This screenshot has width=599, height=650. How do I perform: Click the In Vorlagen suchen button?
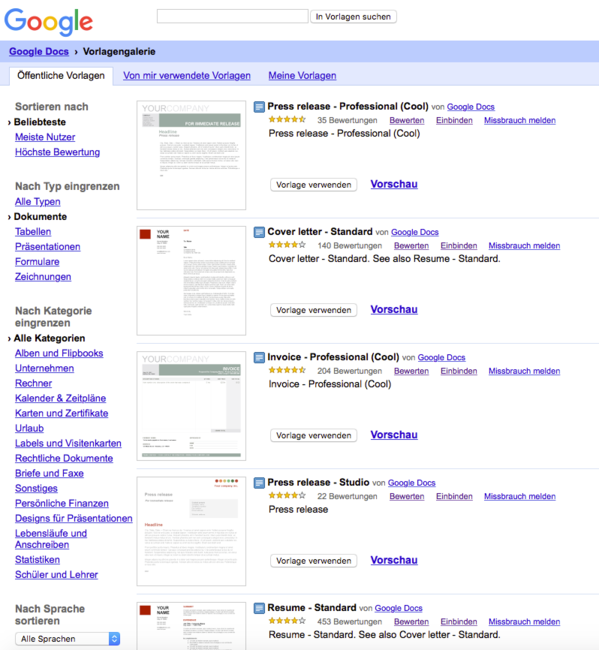(x=353, y=17)
